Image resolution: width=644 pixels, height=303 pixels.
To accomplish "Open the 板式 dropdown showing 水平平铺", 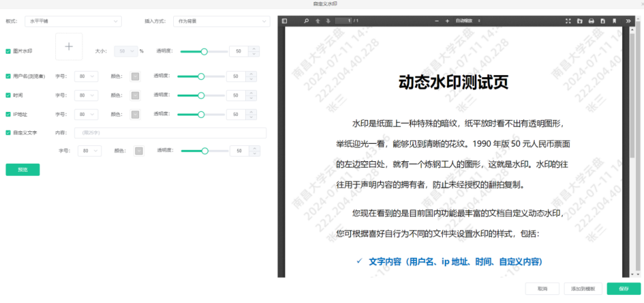I will [73, 21].
